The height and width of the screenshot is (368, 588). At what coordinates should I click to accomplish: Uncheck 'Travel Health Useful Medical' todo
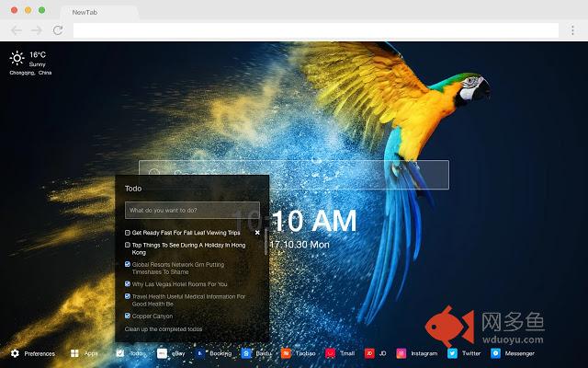[x=128, y=296]
